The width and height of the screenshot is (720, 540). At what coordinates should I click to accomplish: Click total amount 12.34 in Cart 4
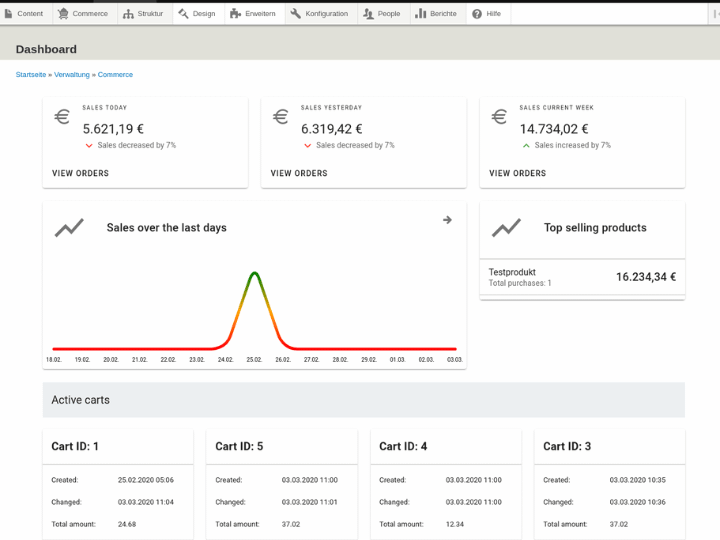click(x=455, y=524)
